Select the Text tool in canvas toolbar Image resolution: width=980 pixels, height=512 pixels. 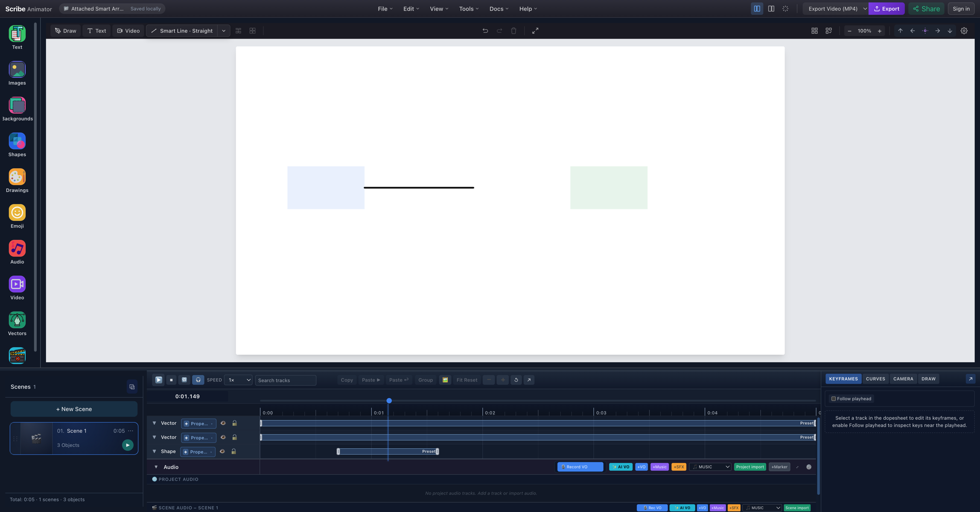tap(96, 31)
